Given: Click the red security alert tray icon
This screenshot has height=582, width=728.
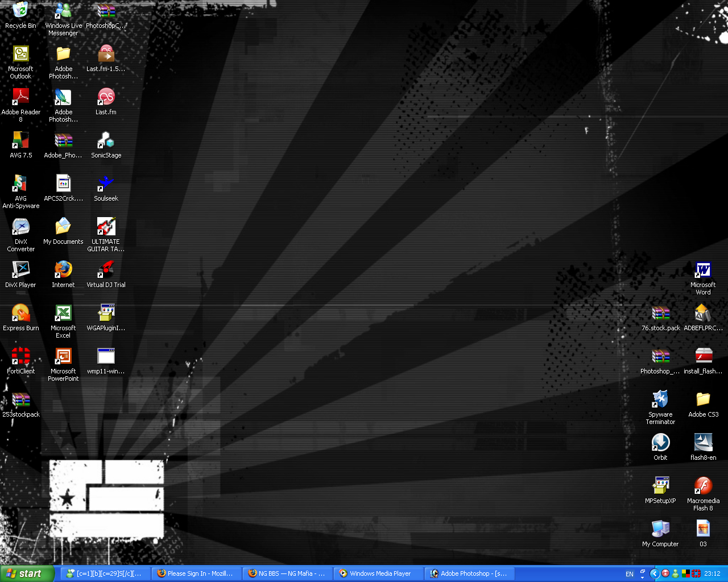Looking at the screenshot, I should pos(665,573).
